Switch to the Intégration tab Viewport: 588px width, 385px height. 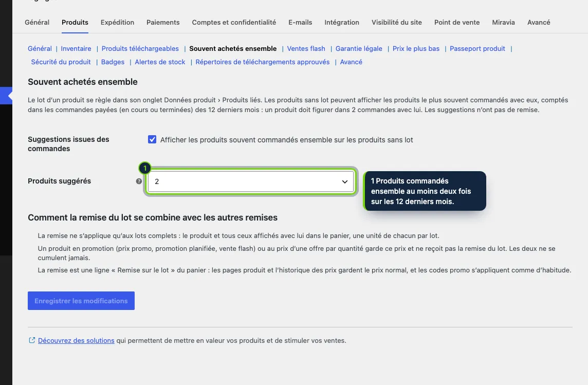(342, 22)
